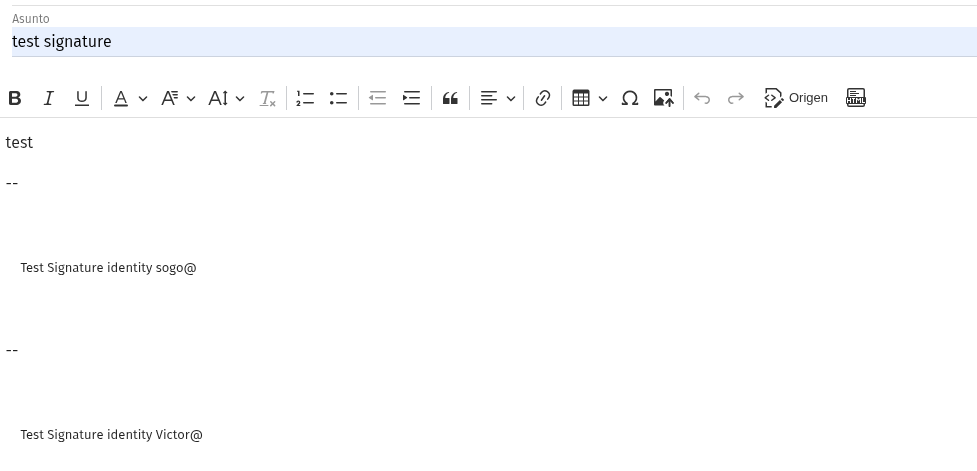Expand the font family dropdown

coord(178,98)
